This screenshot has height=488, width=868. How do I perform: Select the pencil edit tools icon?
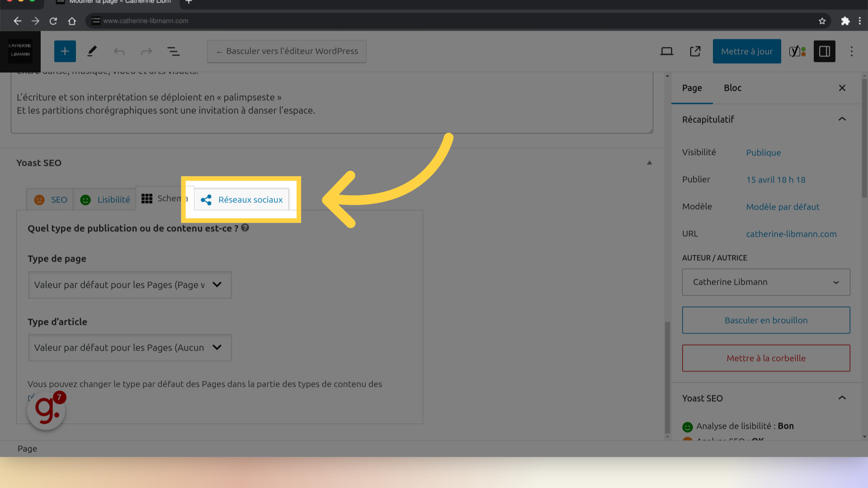click(x=92, y=51)
